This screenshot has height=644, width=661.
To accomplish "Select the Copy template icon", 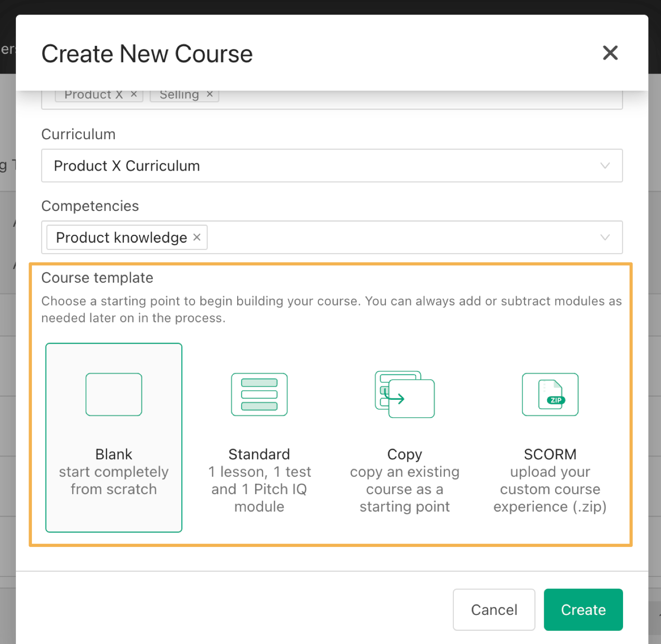I will coord(405,394).
